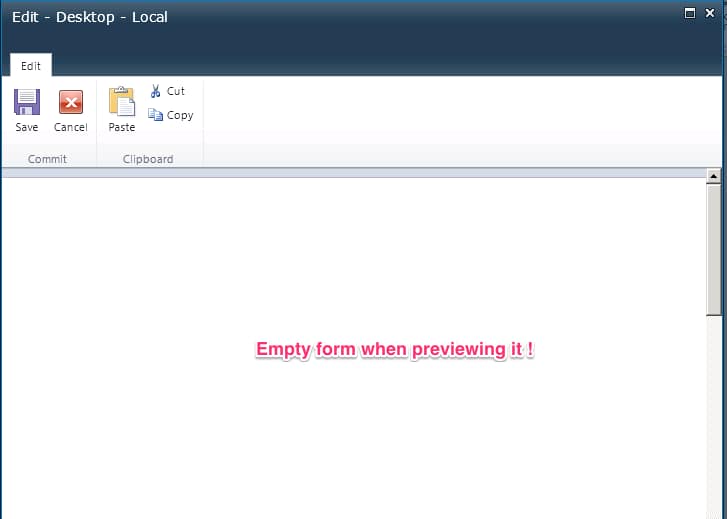Choose the Paste text label
Viewport: 727px width, 519px height.
(x=121, y=128)
